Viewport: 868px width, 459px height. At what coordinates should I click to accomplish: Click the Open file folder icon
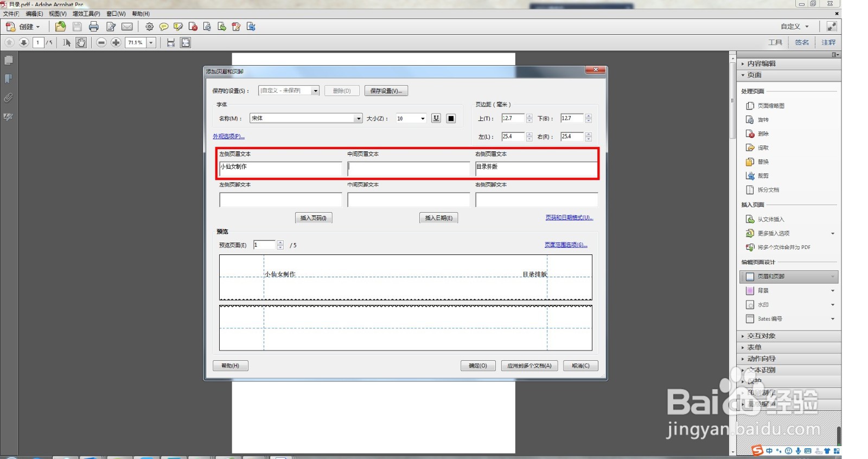pos(60,26)
